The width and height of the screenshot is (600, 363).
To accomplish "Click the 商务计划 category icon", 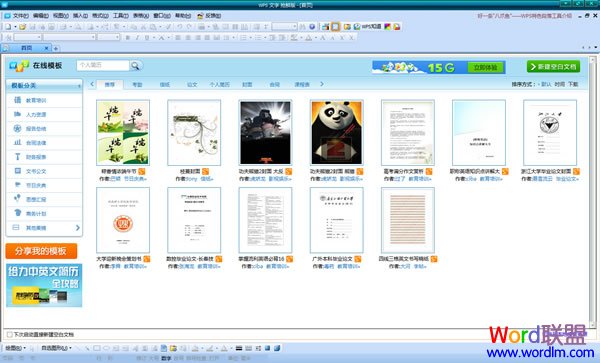I will (17, 213).
